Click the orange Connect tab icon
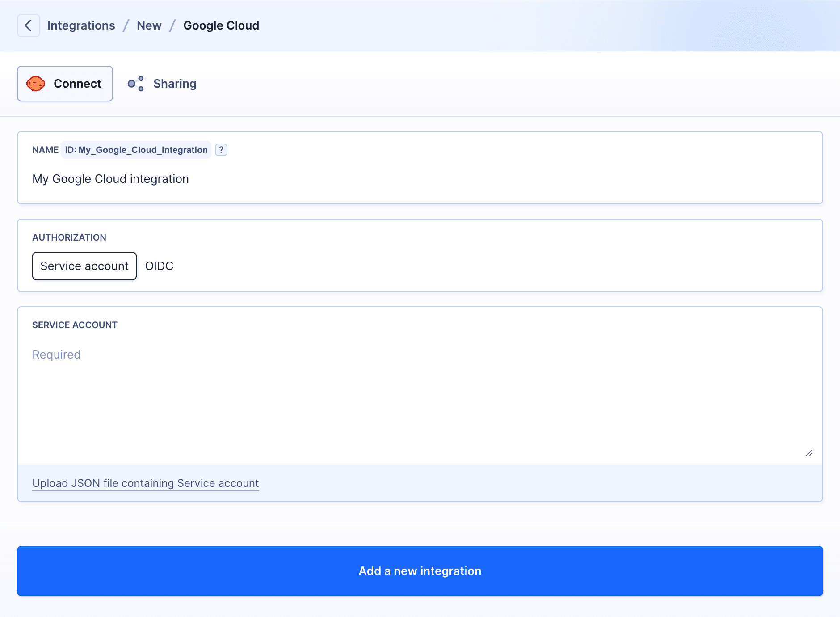This screenshot has width=840, height=617. click(36, 84)
